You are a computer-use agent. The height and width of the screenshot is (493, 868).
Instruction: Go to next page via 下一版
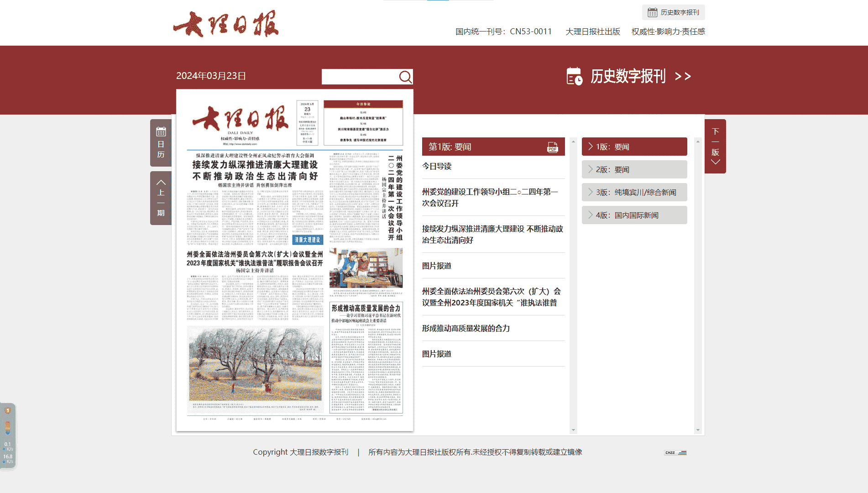click(715, 146)
